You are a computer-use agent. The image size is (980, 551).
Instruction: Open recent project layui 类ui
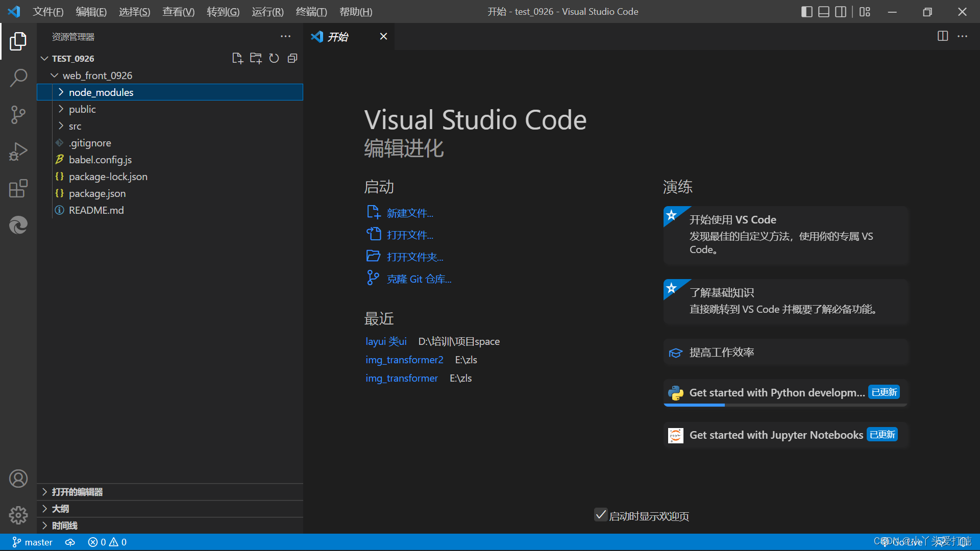pyautogui.click(x=386, y=341)
